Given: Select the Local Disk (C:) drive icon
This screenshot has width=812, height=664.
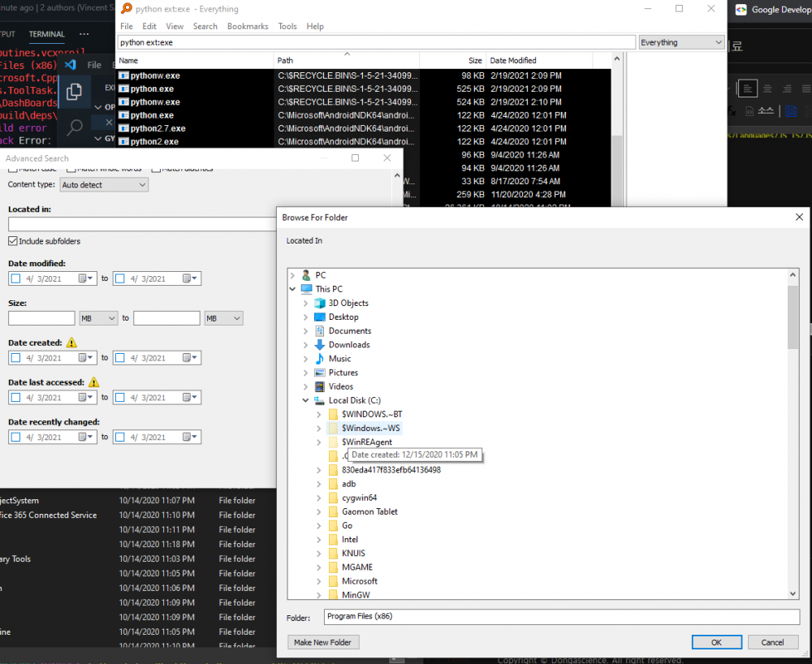Looking at the screenshot, I should [320, 400].
